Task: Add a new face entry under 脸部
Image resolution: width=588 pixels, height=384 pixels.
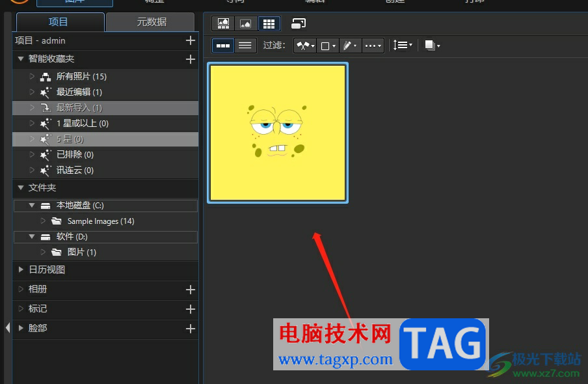Action: [x=190, y=329]
